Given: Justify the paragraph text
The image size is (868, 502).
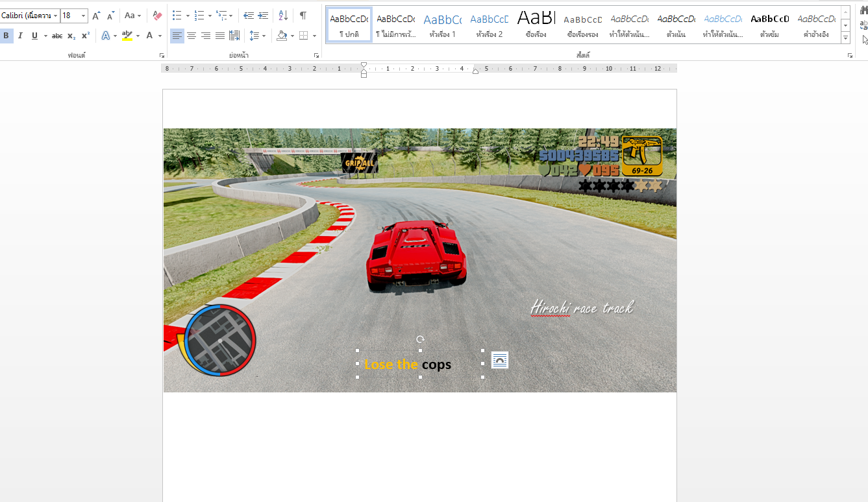Looking at the screenshot, I should (x=220, y=36).
